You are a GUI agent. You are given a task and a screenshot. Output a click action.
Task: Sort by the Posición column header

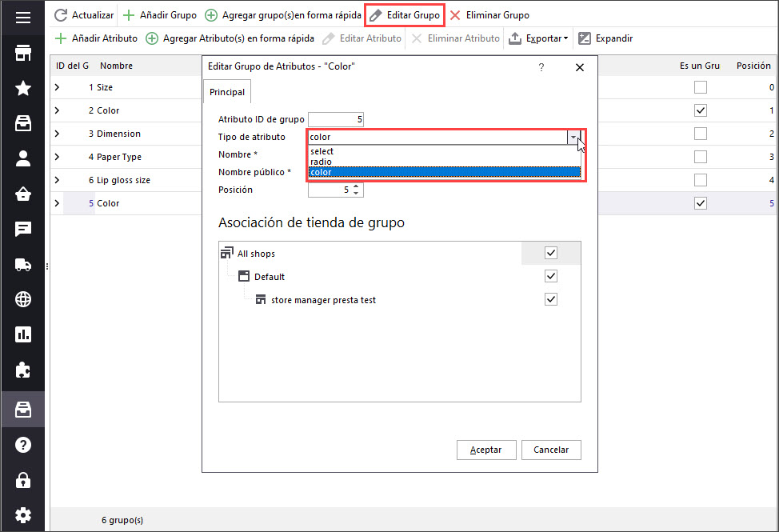[753, 66]
